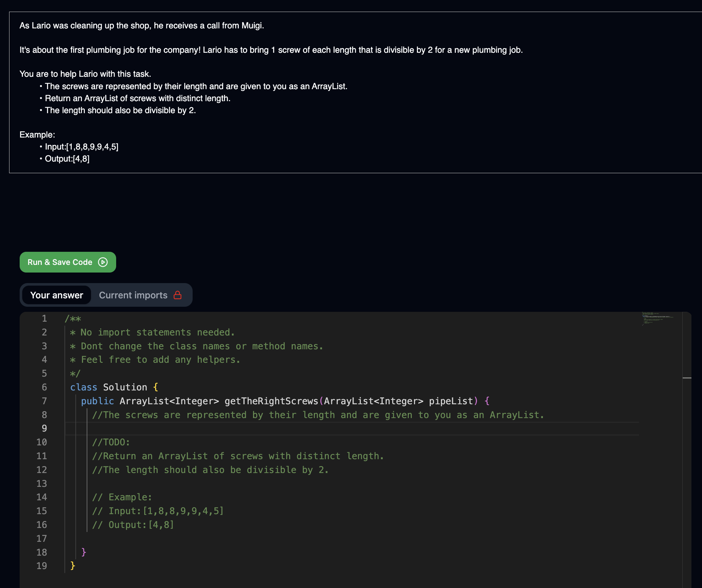Place cursor on empty line 9
The image size is (702, 588).
[x=255, y=429]
